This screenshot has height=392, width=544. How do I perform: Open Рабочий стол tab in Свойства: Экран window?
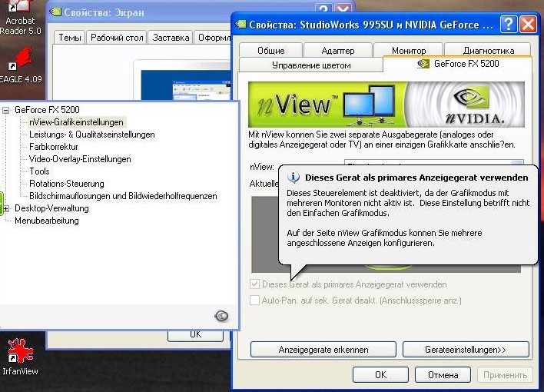117,38
